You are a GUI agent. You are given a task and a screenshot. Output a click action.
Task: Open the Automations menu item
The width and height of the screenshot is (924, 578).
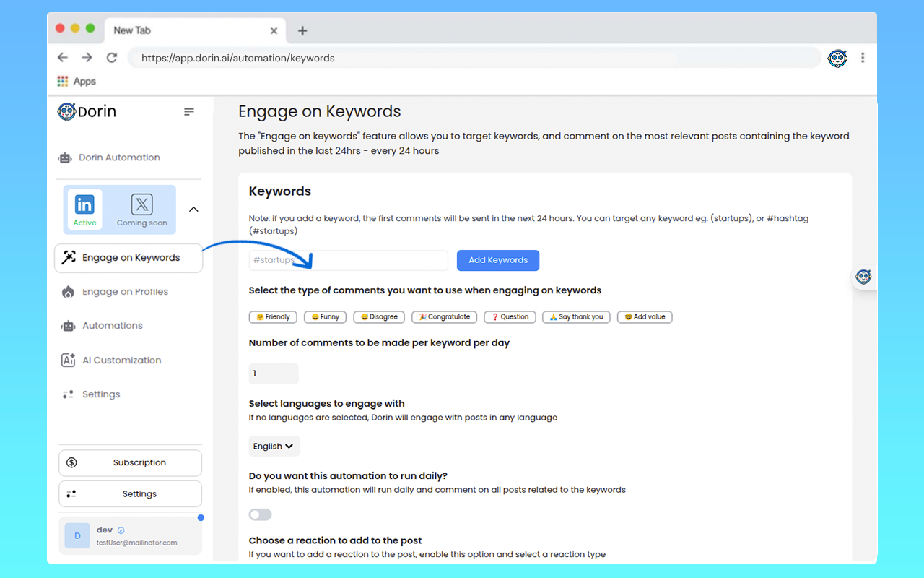103,326
